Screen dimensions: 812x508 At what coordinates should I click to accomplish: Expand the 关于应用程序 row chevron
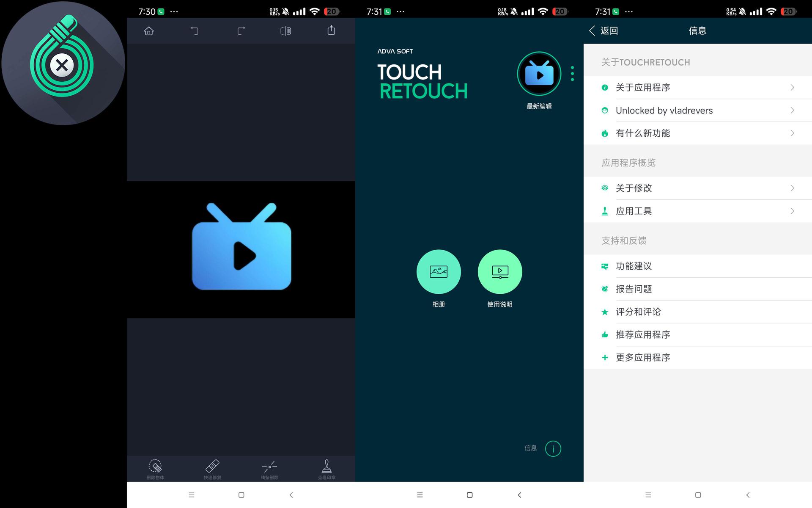793,88
